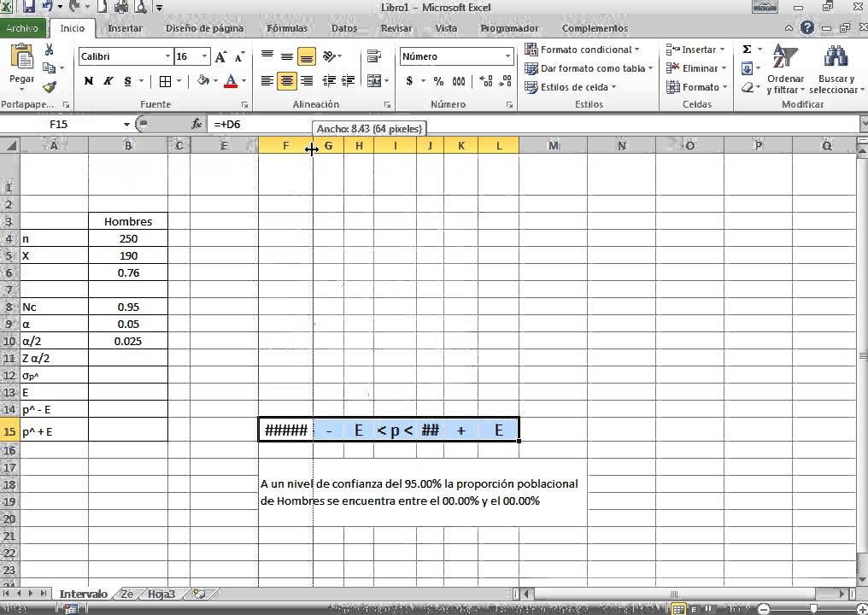
Task: Switch to the Diseño de página tab
Action: coord(204,28)
